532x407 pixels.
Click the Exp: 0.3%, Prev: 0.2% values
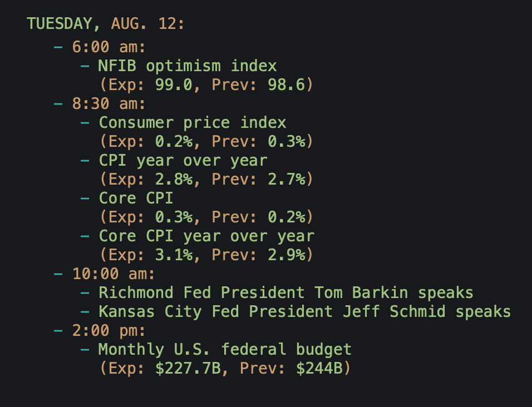pos(206,217)
